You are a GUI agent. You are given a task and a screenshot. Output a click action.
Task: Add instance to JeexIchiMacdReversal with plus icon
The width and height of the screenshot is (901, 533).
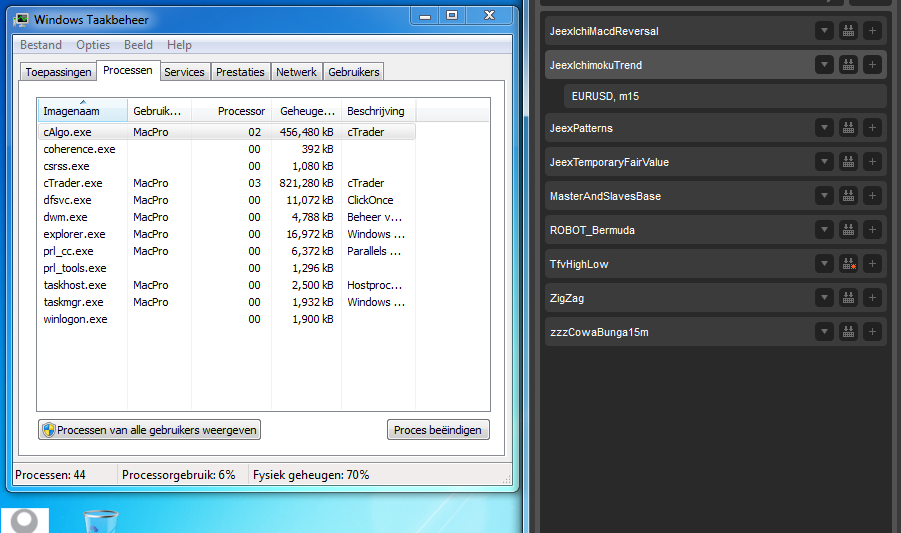pos(872,31)
